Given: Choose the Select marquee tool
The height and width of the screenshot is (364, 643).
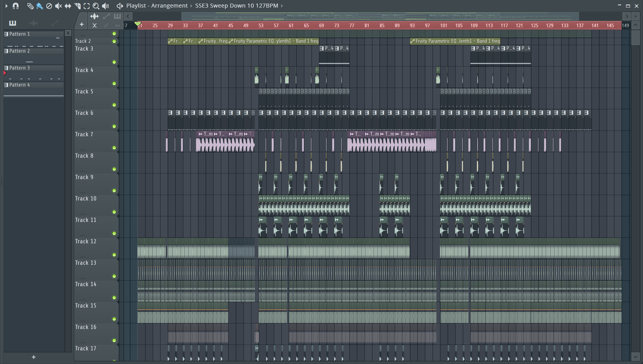Looking at the screenshot, I should (87, 6).
